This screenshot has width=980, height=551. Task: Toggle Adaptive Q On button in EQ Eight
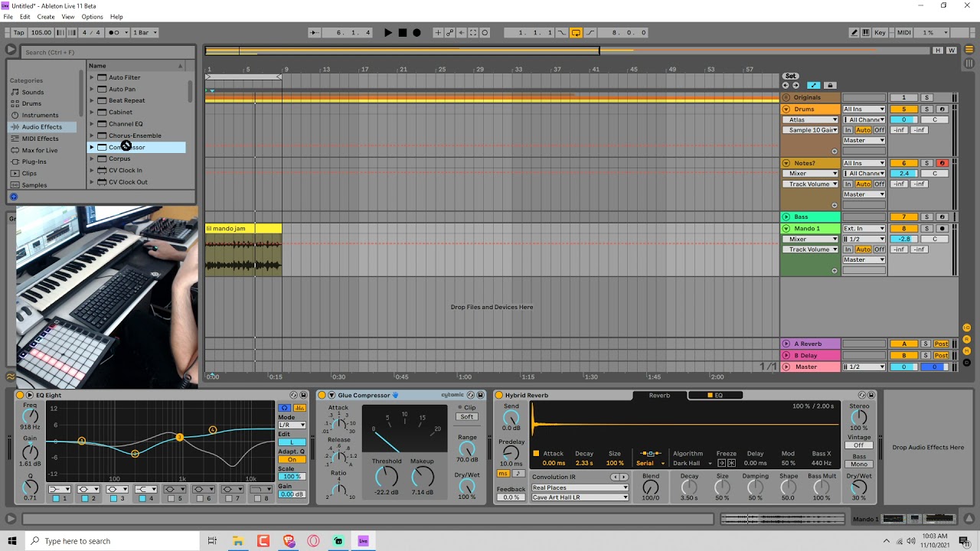[291, 460]
